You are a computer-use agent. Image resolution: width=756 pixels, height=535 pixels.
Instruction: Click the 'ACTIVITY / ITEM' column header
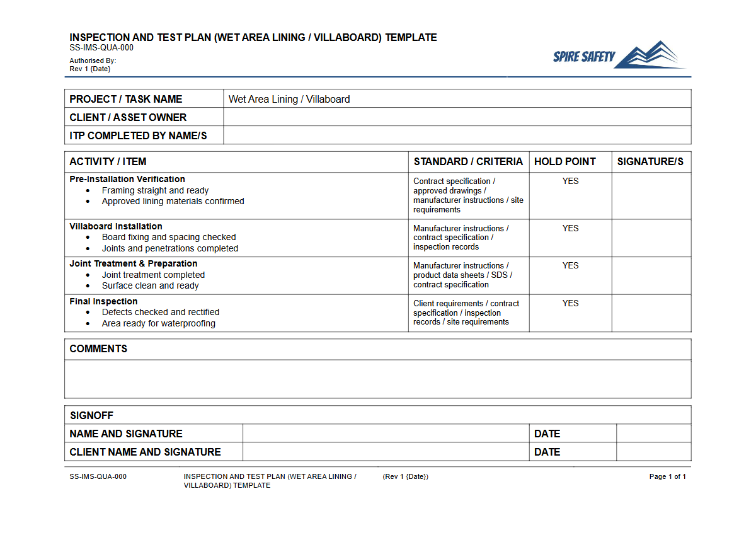[108, 162]
